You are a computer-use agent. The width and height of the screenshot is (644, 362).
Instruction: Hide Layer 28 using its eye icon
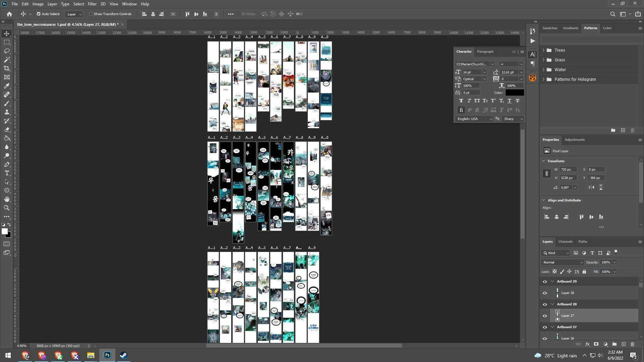click(545, 293)
